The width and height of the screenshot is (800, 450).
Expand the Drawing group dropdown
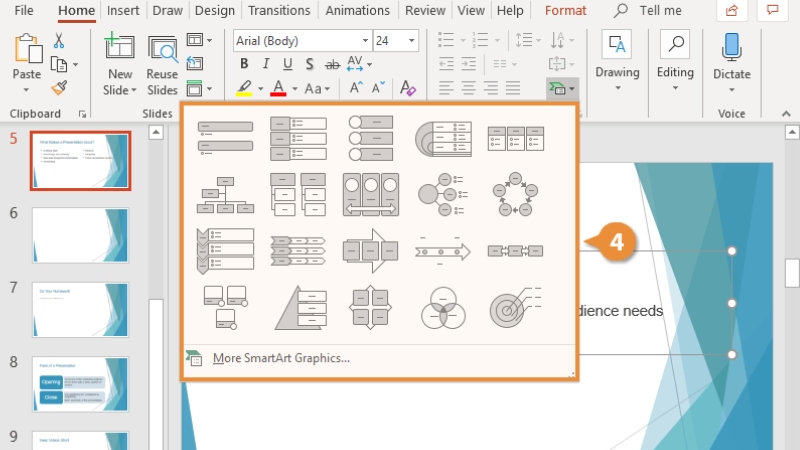point(617,88)
